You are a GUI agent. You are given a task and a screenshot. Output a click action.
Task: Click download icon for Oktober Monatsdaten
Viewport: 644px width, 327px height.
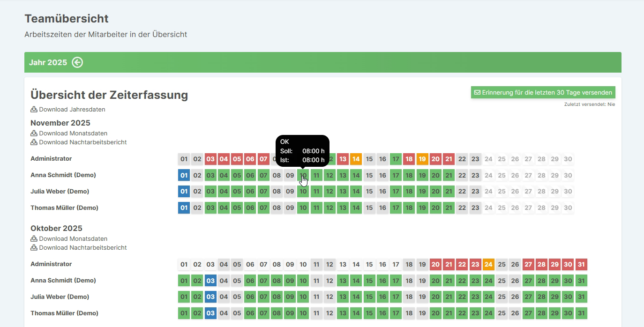pyautogui.click(x=34, y=239)
